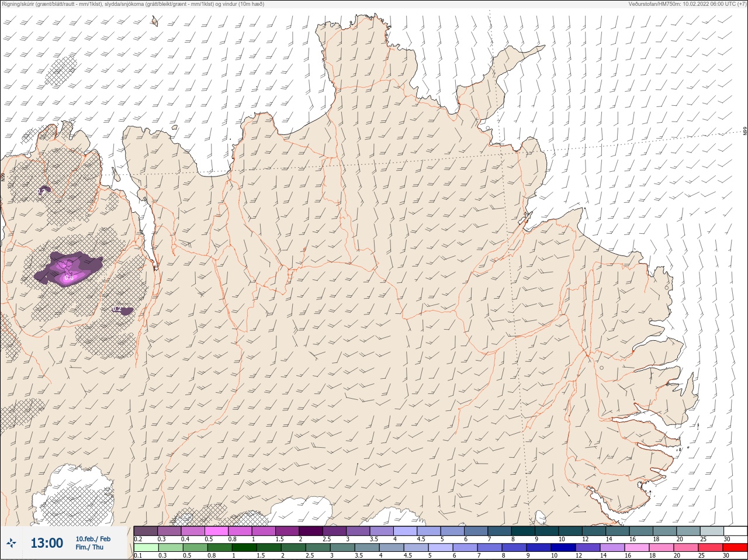Click the 'Veðurstofan/HM750m' model run header text
The image size is (748, 560).
pyautogui.click(x=688, y=4)
